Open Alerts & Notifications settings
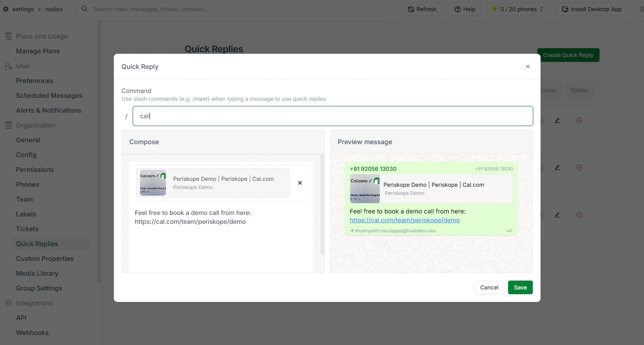 (x=49, y=110)
